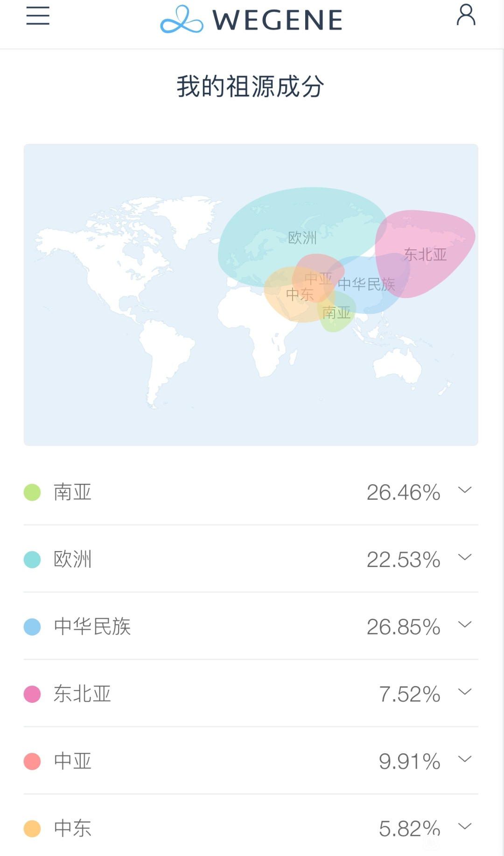The height and width of the screenshot is (856, 504).
Task: Expand the 南亚 26.46% row chevron
Action: click(465, 490)
